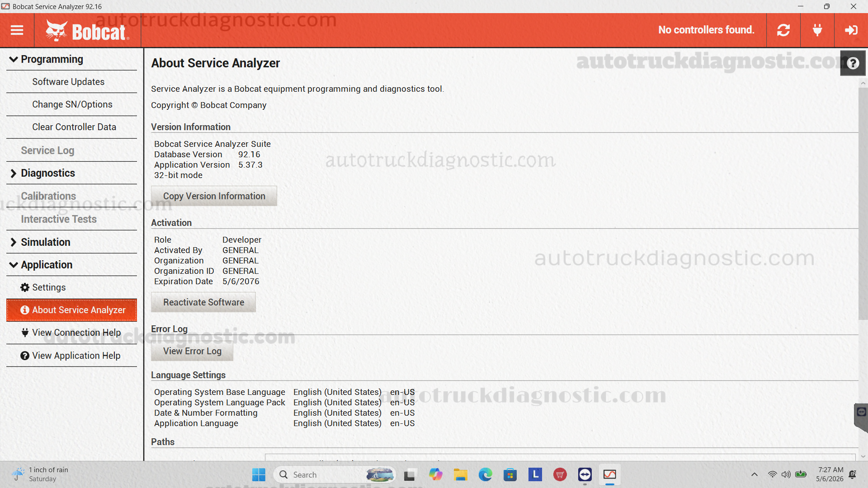Open the hamburger menu icon

(x=17, y=30)
